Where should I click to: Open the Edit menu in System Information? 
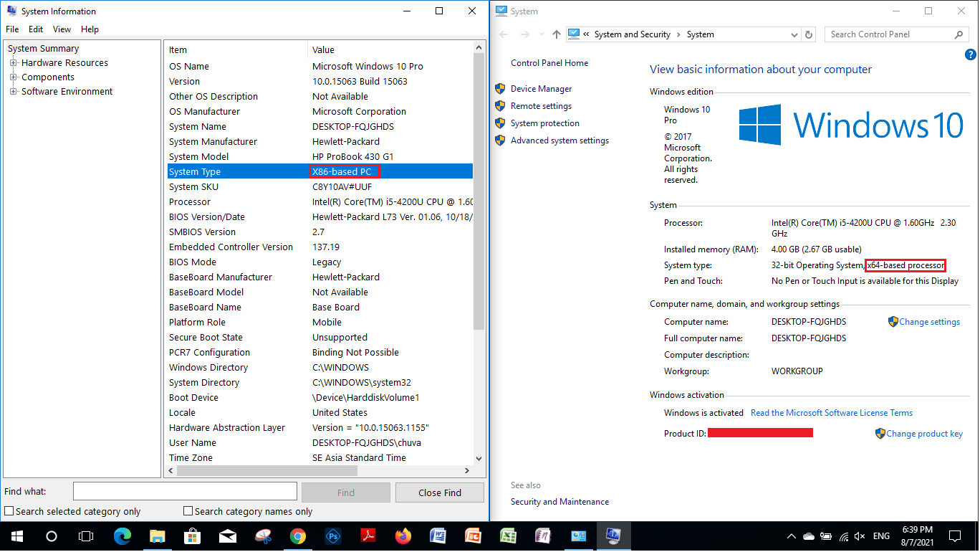36,29
